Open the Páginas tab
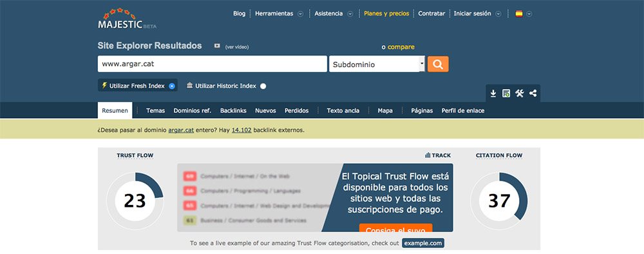The image size is (644, 254). click(422, 110)
